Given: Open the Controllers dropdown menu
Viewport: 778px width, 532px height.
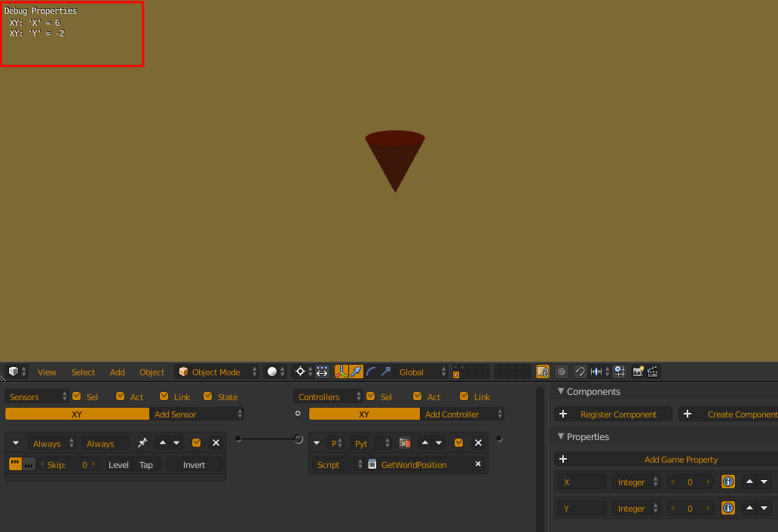Looking at the screenshot, I should click(x=328, y=396).
